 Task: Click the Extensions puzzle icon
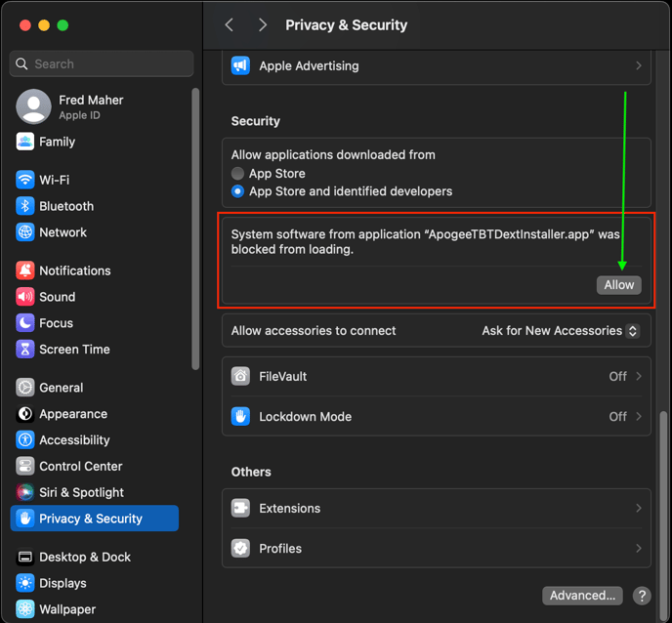click(x=240, y=508)
